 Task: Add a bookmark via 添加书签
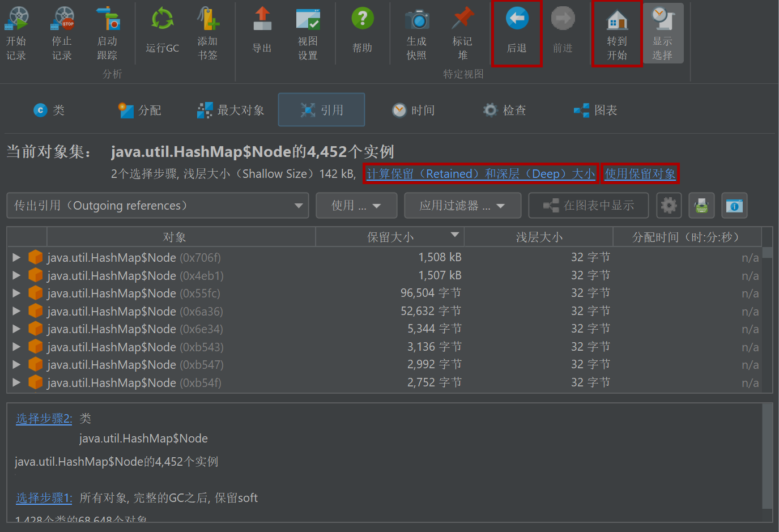pyautogui.click(x=208, y=33)
